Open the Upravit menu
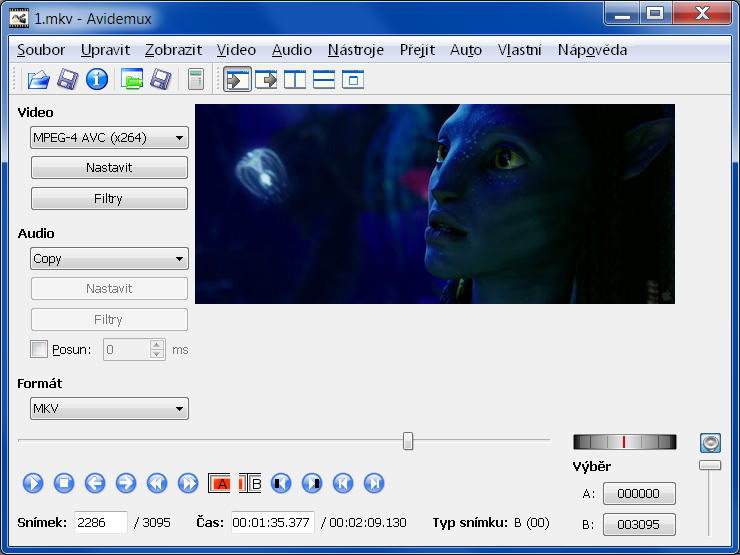This screenshot has width=740, height=555. [105, 50]
